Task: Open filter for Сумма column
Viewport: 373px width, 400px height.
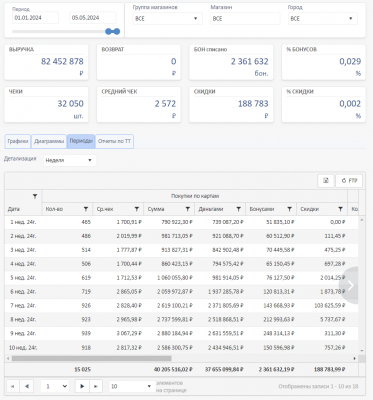Action: (x=188, y=209)
